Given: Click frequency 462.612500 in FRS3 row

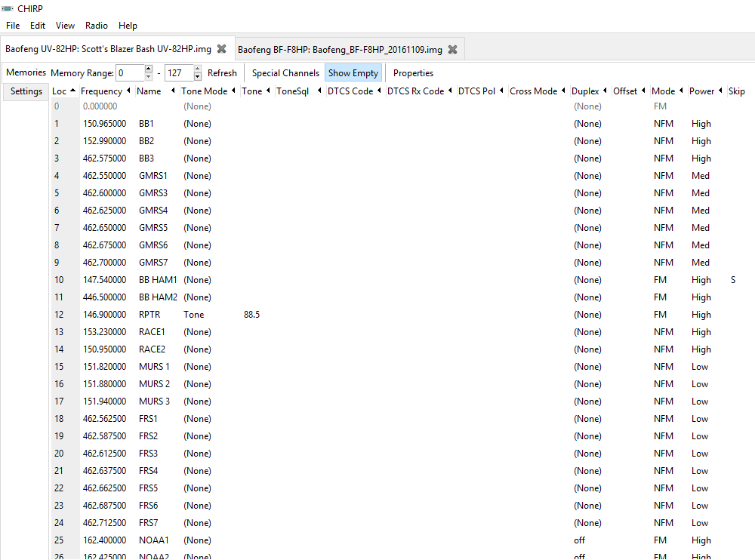Looking at the screenshot, I should [104, 453].
